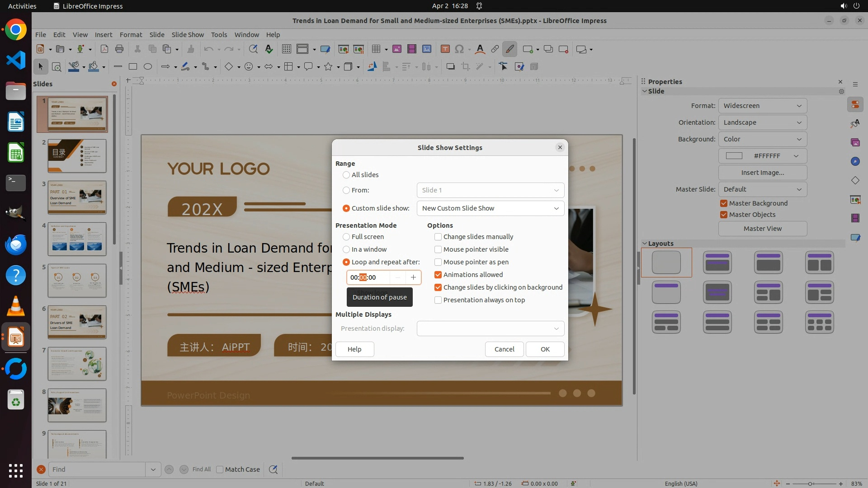The image size is (868, 488).
Task: Select the Rectangle drawing tool
Action: pos(133,67)
